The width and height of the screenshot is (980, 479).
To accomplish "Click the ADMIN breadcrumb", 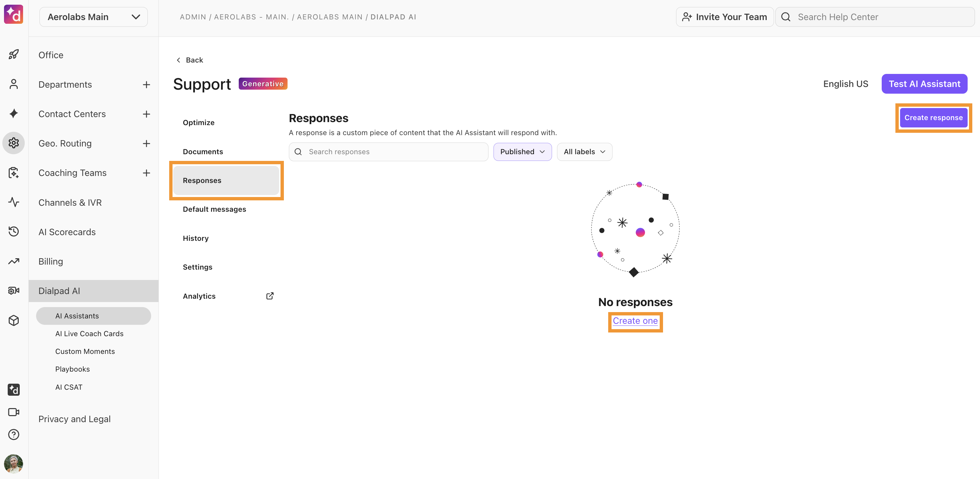I will coord(193,17).
